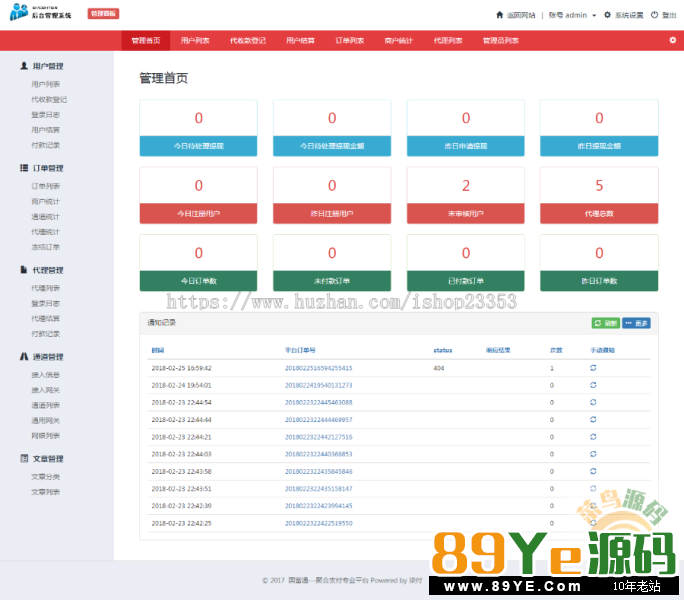Open the 商户统计 tab on the red navbar

pyautogui.click(x=398, y=41)
